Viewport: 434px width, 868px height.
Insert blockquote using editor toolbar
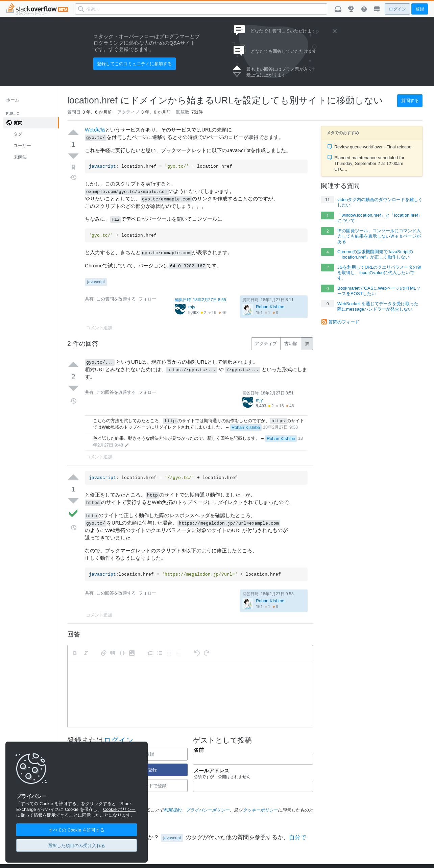[113, 653]
